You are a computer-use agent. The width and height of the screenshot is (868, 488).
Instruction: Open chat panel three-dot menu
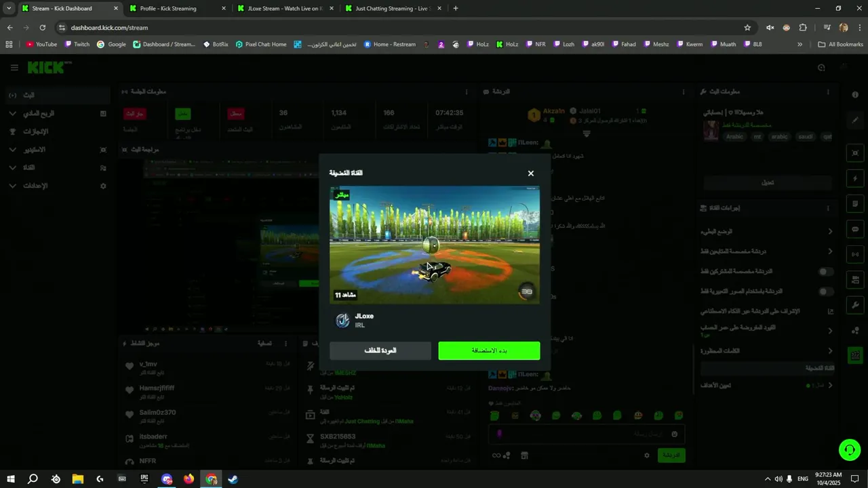coord(683,91)
